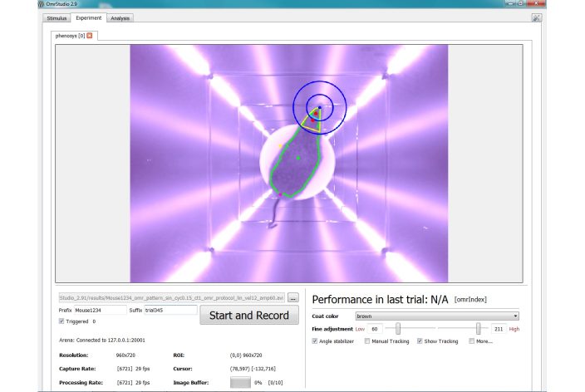
Task: Click the Suffix field containing trial345
Action: coord(170,310)
